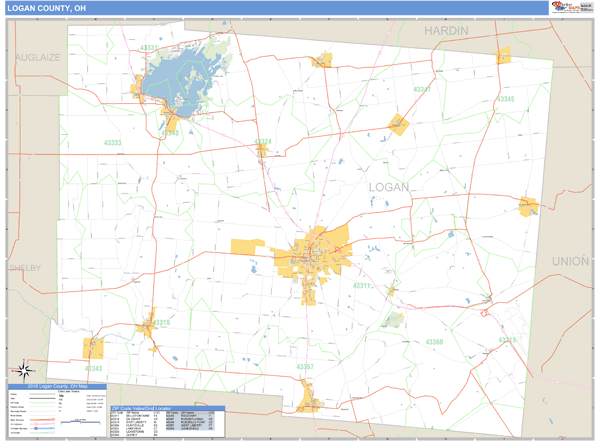This screenshot has width=600, height=441.
Task: Click the yellow town area near 43343
Action: 94,348
